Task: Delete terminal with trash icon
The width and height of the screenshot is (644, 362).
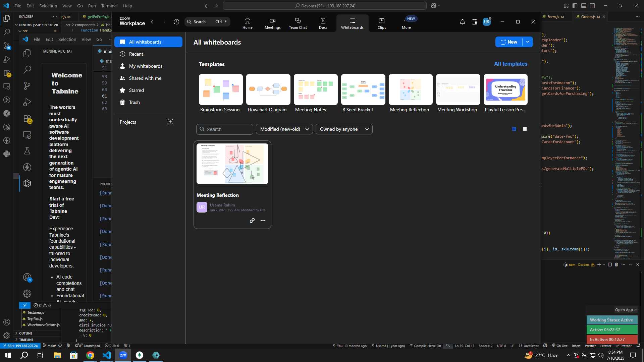Action: [616, 264]
